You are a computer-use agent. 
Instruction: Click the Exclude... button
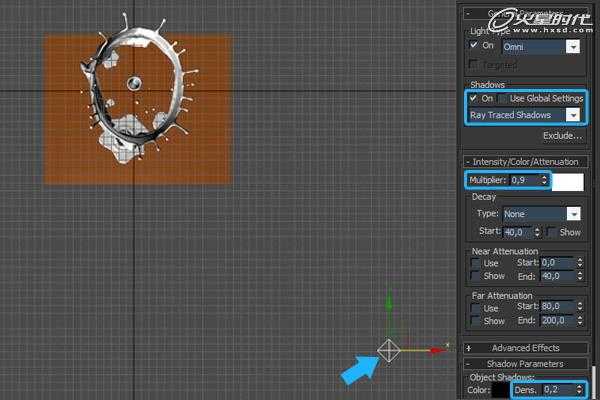click(x=562, y=136)
